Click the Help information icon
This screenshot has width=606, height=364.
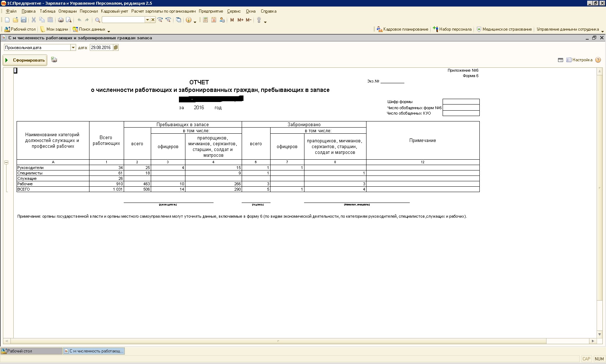tap(189, 20)
